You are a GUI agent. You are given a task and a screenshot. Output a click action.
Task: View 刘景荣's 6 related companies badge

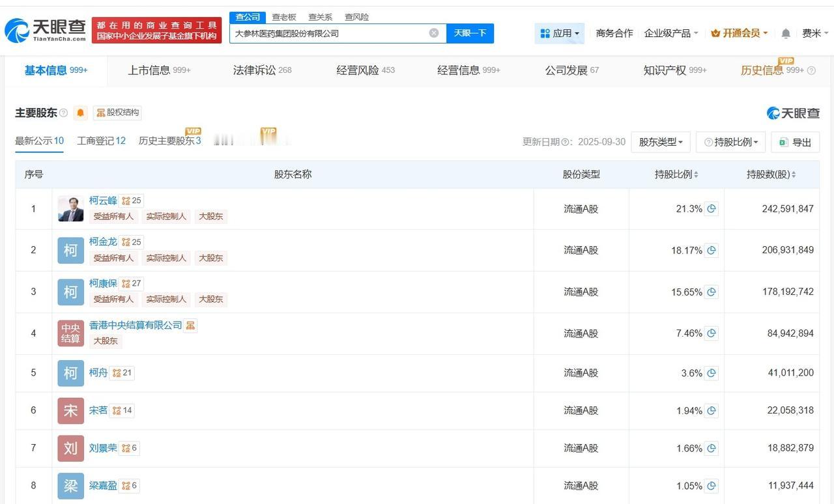(129, 448)
